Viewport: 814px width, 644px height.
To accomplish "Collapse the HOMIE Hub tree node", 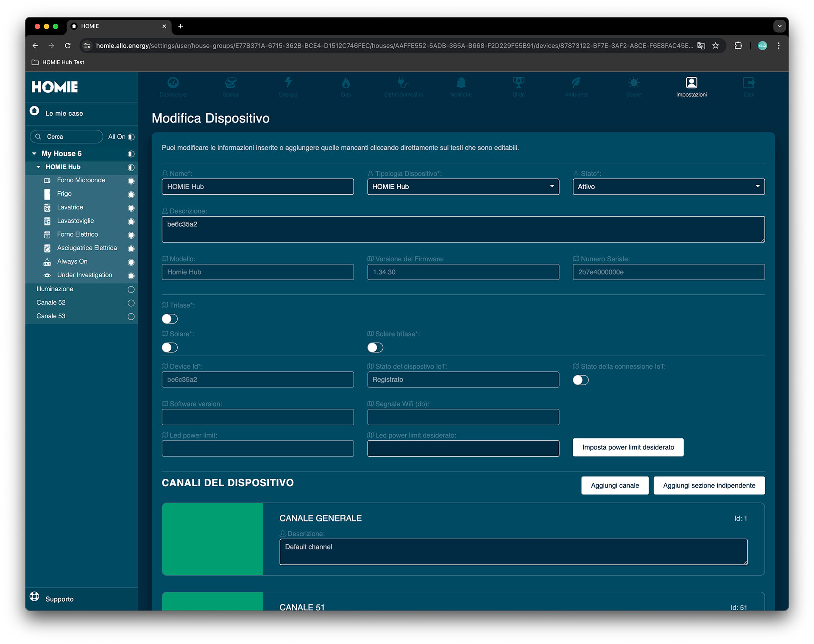I will pyautogui.click(x=39, y=167).
